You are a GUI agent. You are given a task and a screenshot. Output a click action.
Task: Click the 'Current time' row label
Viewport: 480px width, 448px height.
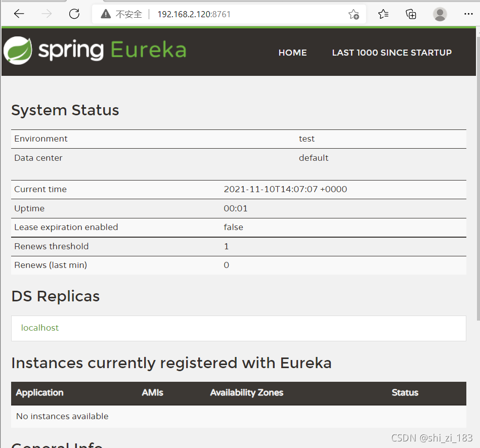click(x=40, y=189)
